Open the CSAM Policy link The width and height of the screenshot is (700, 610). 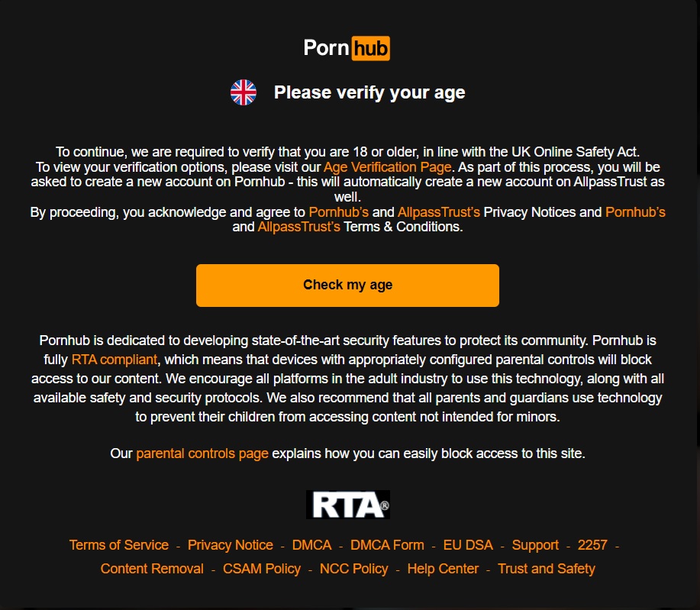click(x=262, y=569)
